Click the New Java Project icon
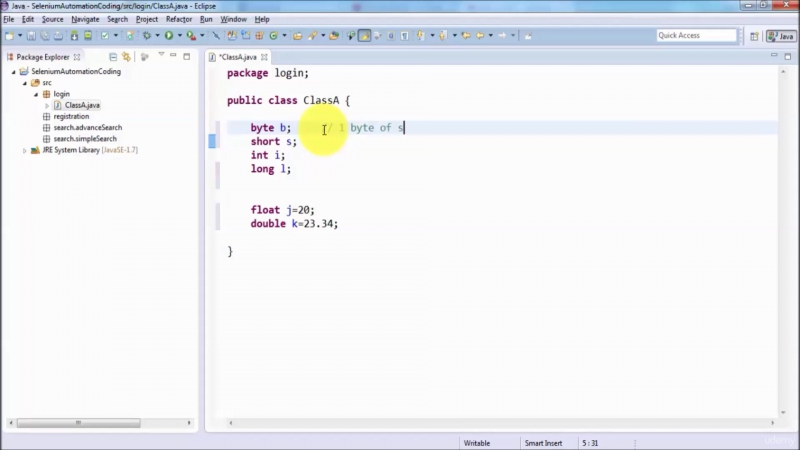This screenshot has width=800, height=450. (232, 36)
